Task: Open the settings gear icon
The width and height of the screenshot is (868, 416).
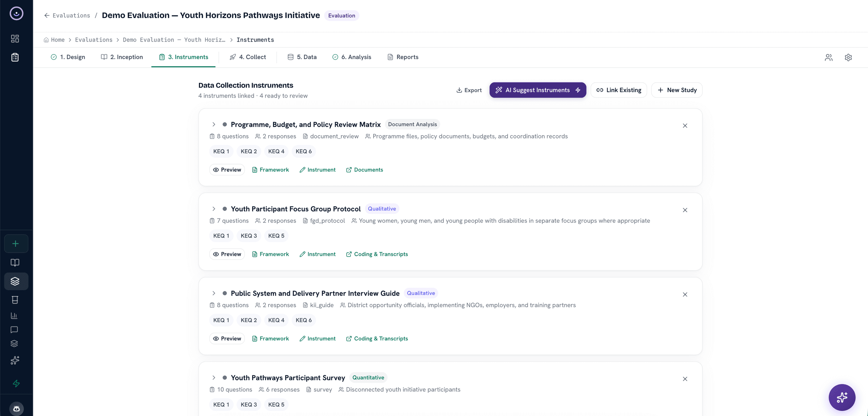Action: (x=848, y=57)
